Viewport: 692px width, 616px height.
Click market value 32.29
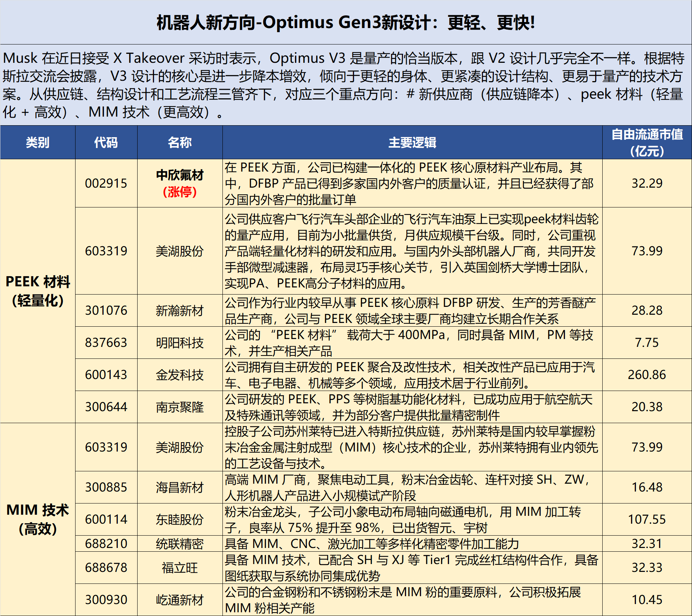click(x=647, y=184)
